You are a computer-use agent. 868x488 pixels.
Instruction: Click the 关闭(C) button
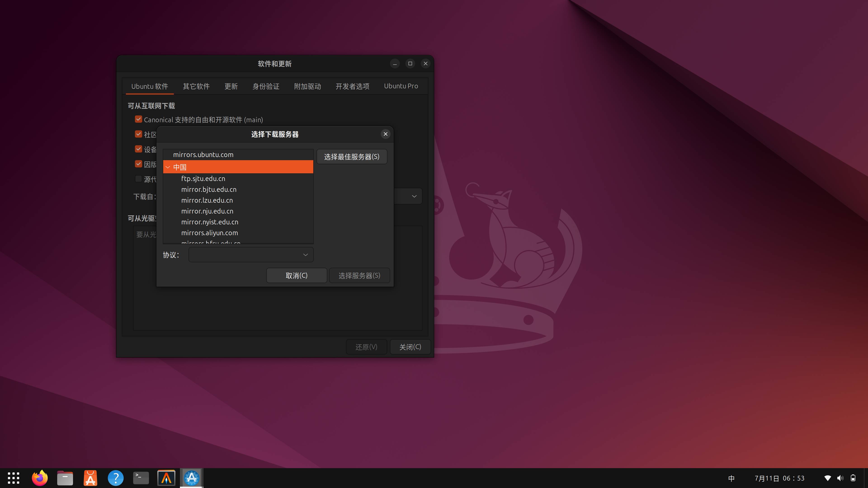pos(410,347)
